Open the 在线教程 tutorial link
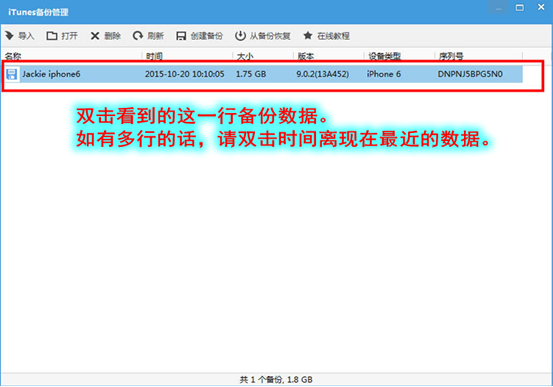Screen dimensions: 553x387 click(x=333, y=36)
